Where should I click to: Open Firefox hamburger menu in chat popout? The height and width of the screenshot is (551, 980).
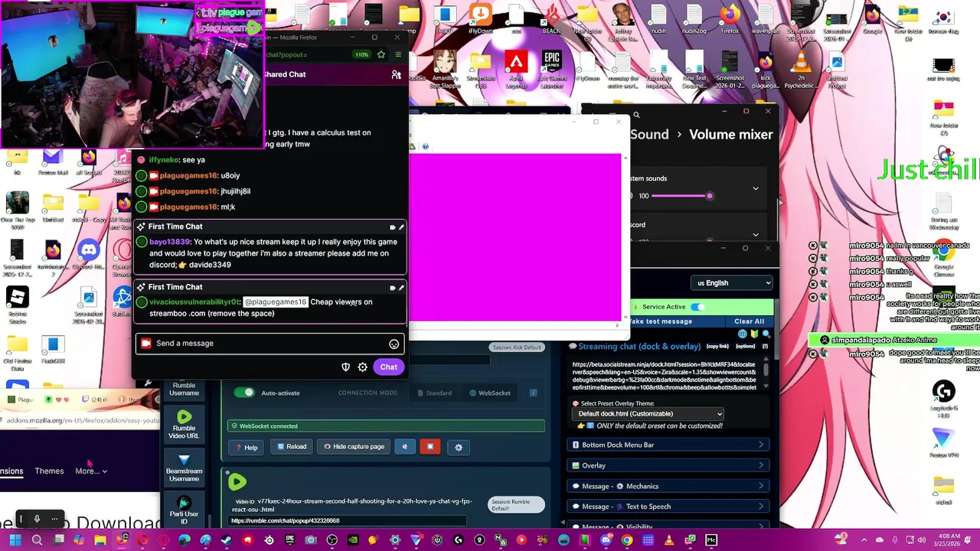397,54
